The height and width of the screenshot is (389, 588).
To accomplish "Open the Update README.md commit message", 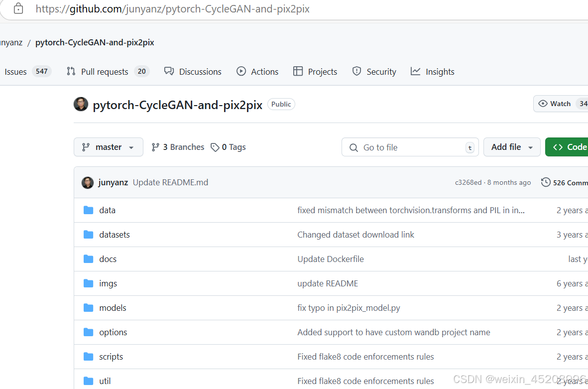I will tap(170, 182).
